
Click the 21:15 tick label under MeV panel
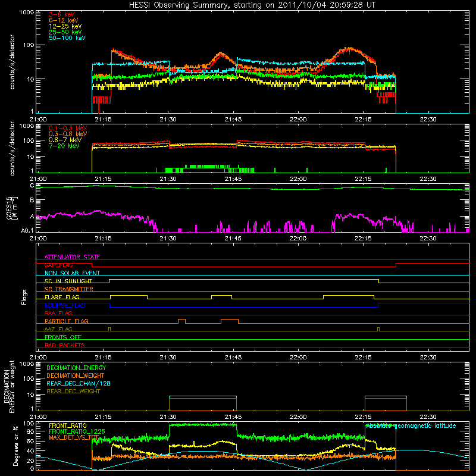pos(103,179)
